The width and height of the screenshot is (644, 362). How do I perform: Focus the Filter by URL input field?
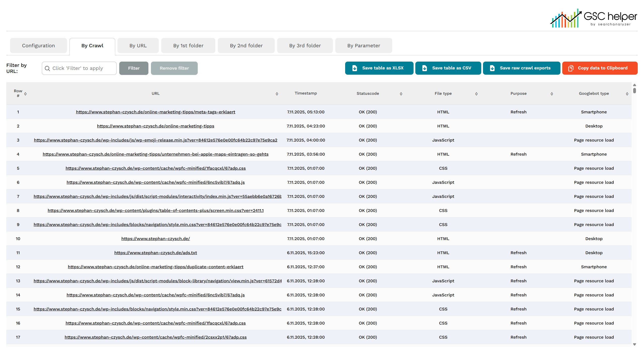(83, 68)
